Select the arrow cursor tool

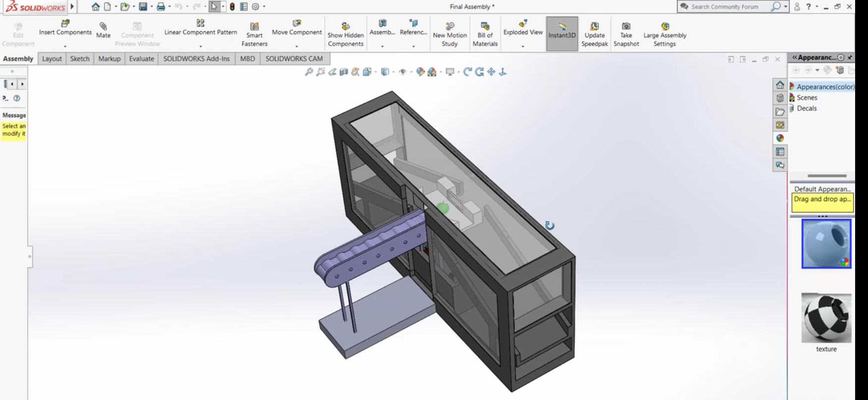coord(214,6)
